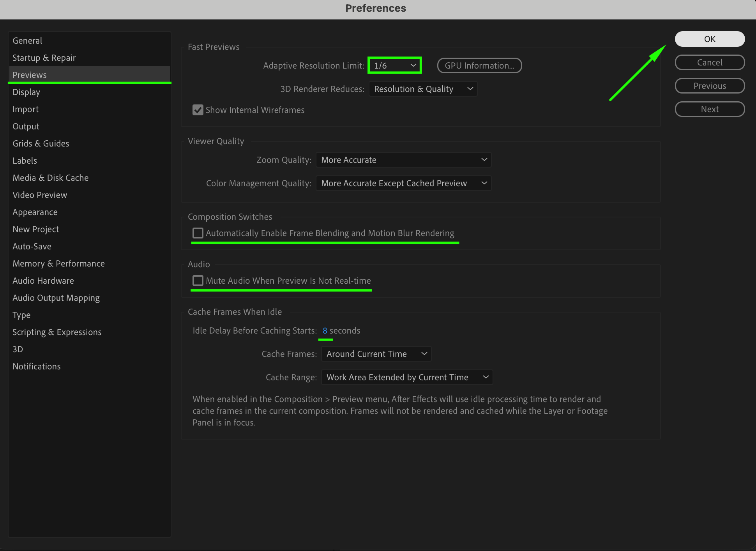Click GPU Information button
The height and width of the screenshot is (551, 756).
pos(479,66)
